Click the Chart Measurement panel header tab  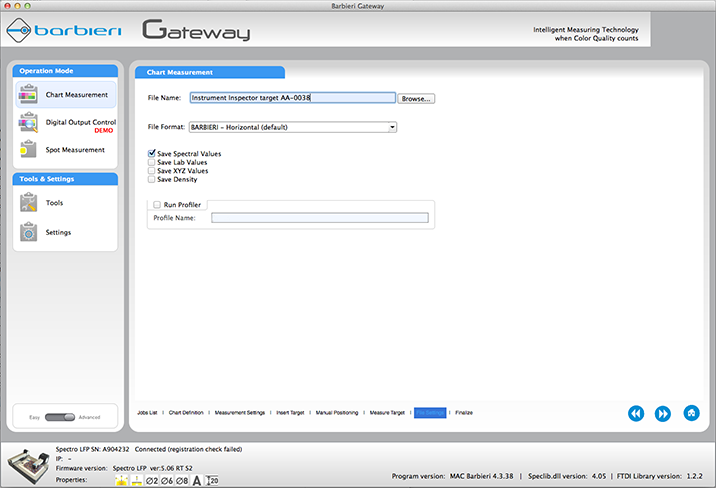pyautogui.click(x=210, y=72)
